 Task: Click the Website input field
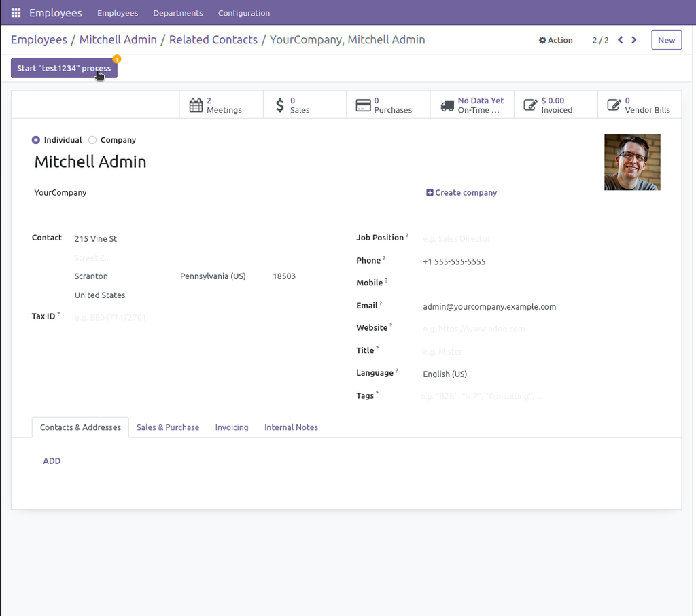pyautogui.click(x=540, y=329)
